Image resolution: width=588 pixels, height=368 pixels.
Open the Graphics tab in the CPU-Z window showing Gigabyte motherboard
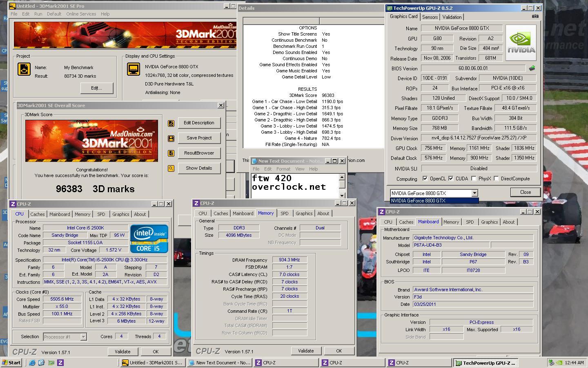coord(489,222)
